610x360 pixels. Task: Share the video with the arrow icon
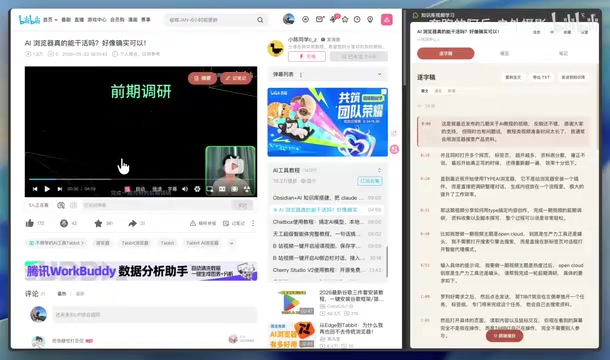(132, 223)
